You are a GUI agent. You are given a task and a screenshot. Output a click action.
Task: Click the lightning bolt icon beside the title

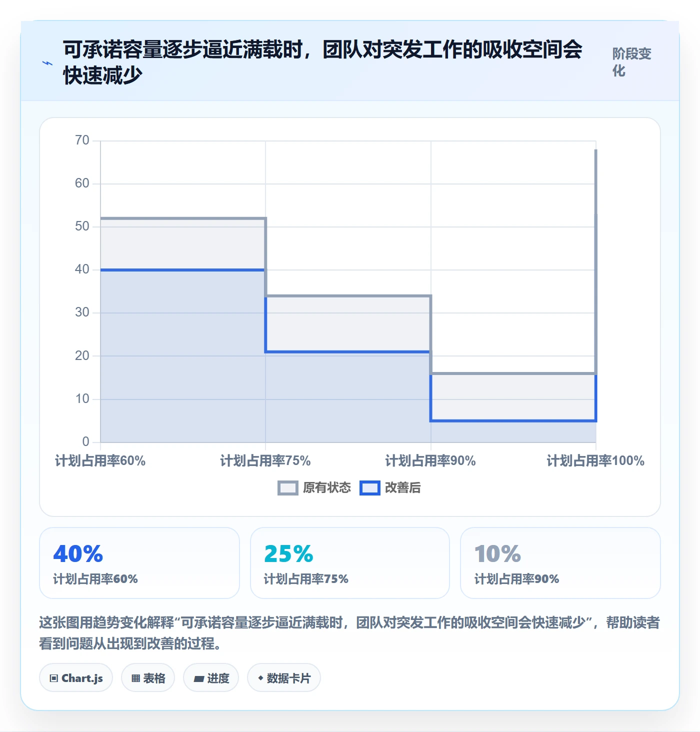tap(47, 63)
